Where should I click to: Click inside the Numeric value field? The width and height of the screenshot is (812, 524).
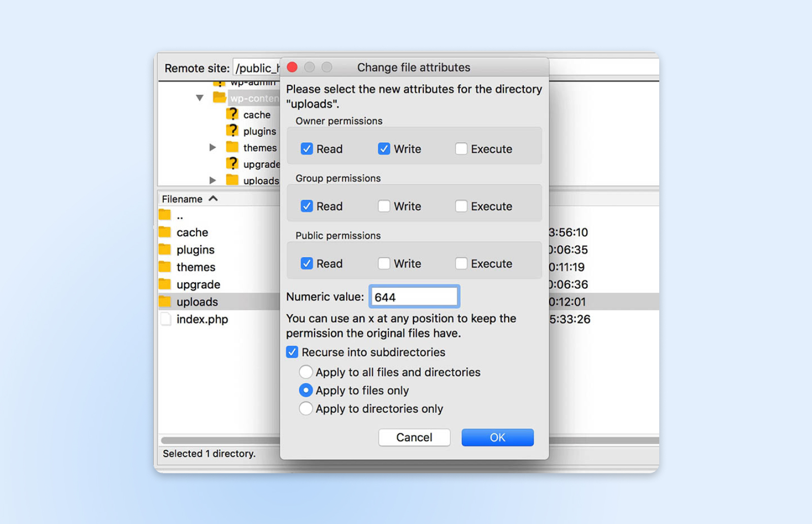click(x=414, y=297)
